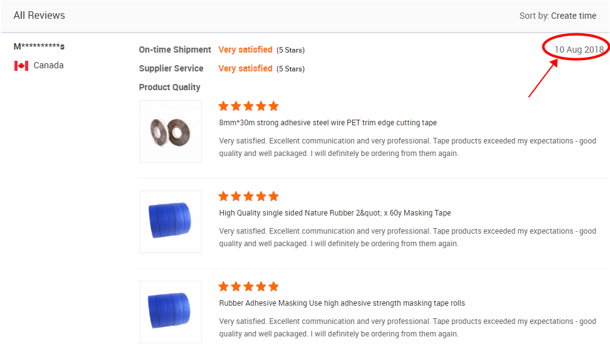Image resolution: width=610 pixels, height=364 pixels.
Task: Click the first review's five-star rating
Action: 248,107
